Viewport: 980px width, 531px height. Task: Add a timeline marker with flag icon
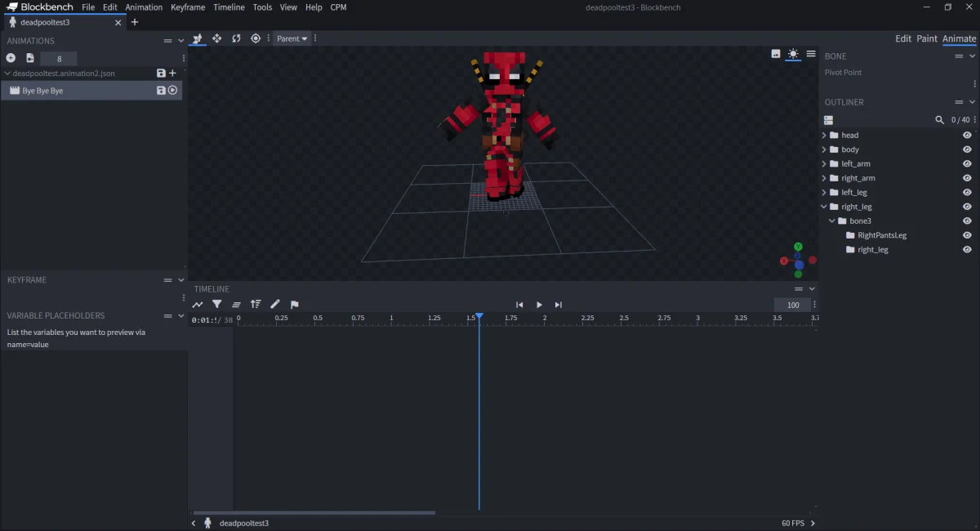pos(295,305)
